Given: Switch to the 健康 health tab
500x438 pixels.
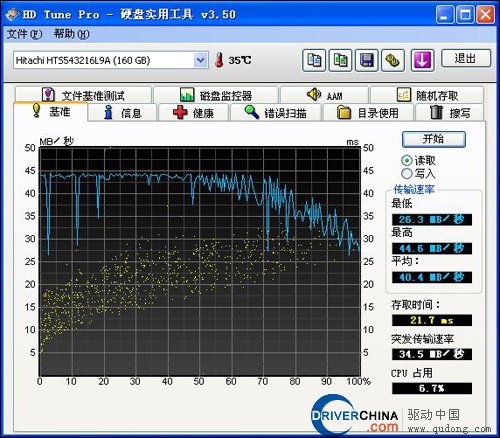Looking at the screenshot, I should 193,113.
